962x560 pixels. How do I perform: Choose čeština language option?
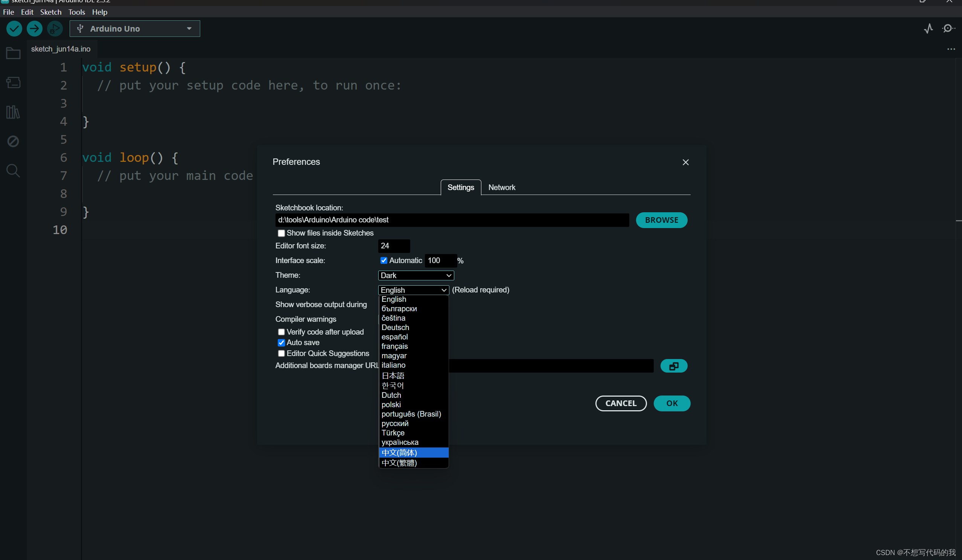(413, 318)
